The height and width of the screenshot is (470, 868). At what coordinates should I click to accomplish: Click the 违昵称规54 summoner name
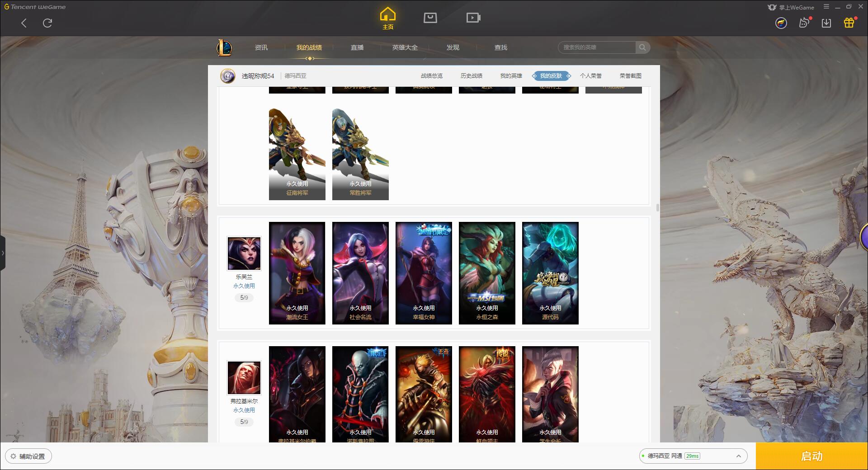tap(258, 76)
